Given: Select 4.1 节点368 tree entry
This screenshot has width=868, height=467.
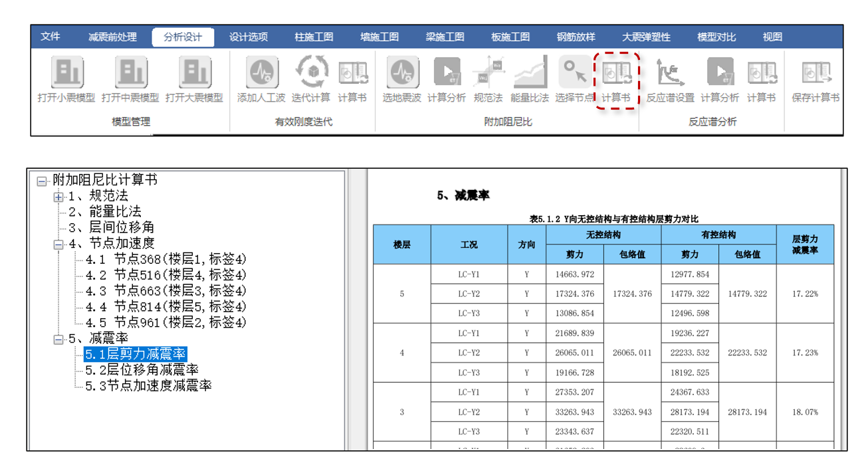Looking at the screenshot, I should point(165,259).
